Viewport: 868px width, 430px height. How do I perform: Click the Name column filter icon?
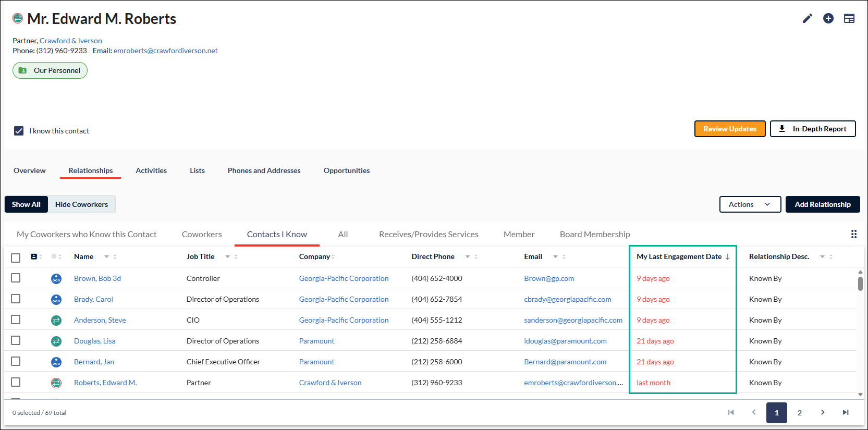click(x=106, y=256)
